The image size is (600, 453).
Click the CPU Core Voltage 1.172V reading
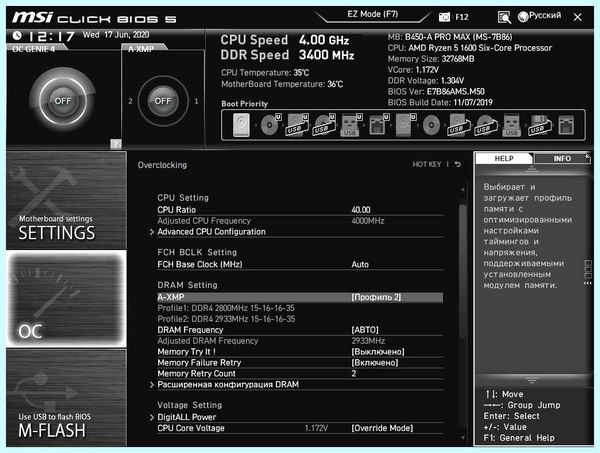click(316, 428)
